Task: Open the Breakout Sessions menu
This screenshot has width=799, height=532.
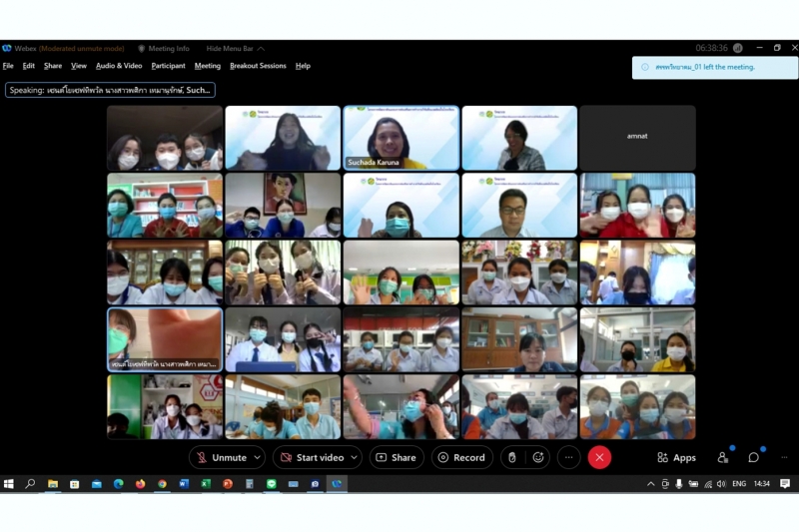Action: coord(258,66)
